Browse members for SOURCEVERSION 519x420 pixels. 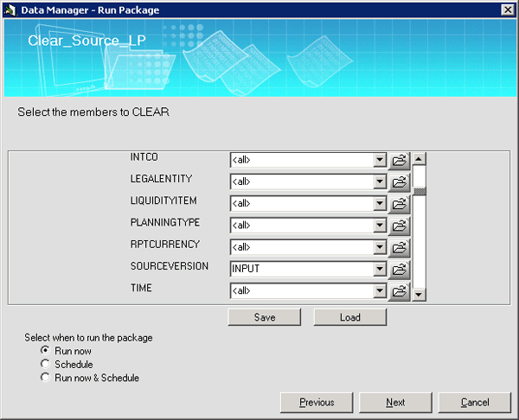point(399,269)
